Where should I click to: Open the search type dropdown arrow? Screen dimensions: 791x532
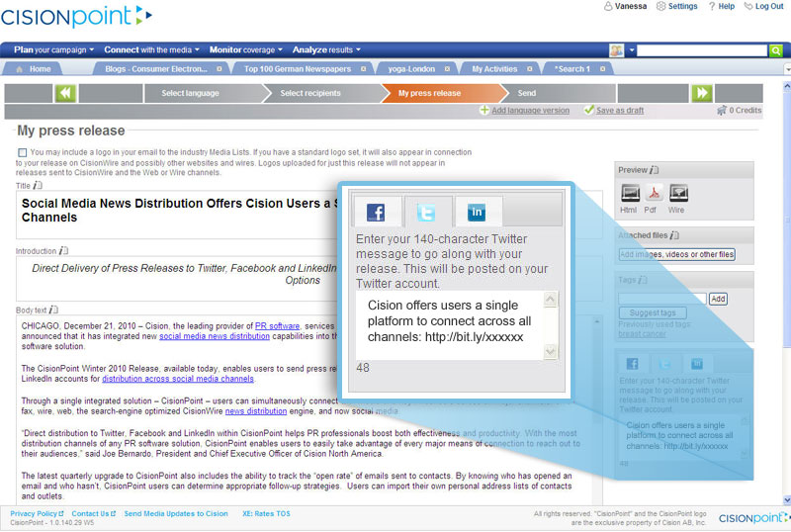631,50
